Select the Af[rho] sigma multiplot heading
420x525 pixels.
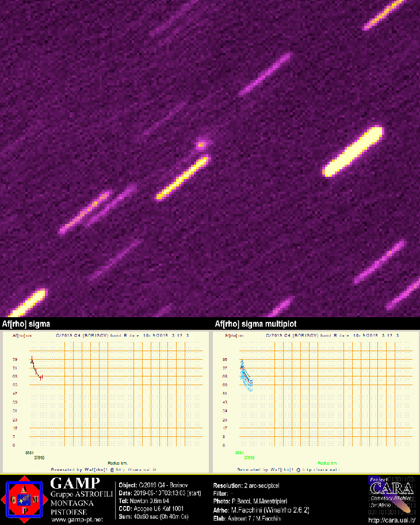click(255, 324)
